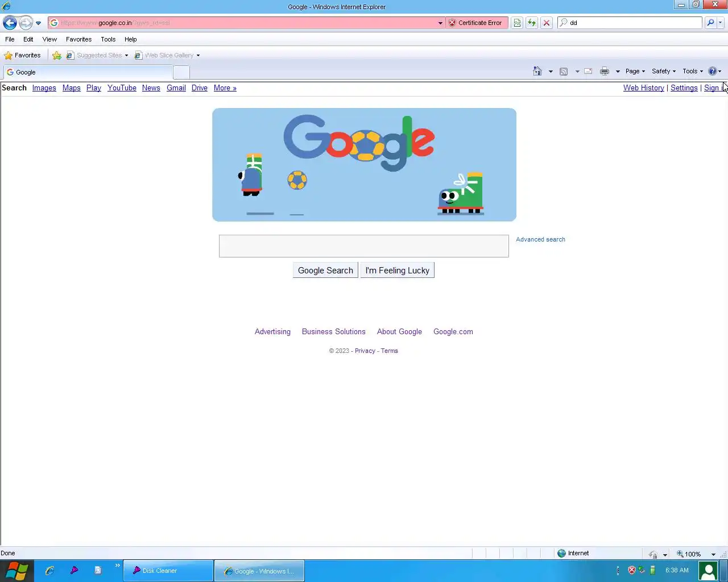Open the View menu
Viewport: 728px width, 582px height.
coord(49,39)
